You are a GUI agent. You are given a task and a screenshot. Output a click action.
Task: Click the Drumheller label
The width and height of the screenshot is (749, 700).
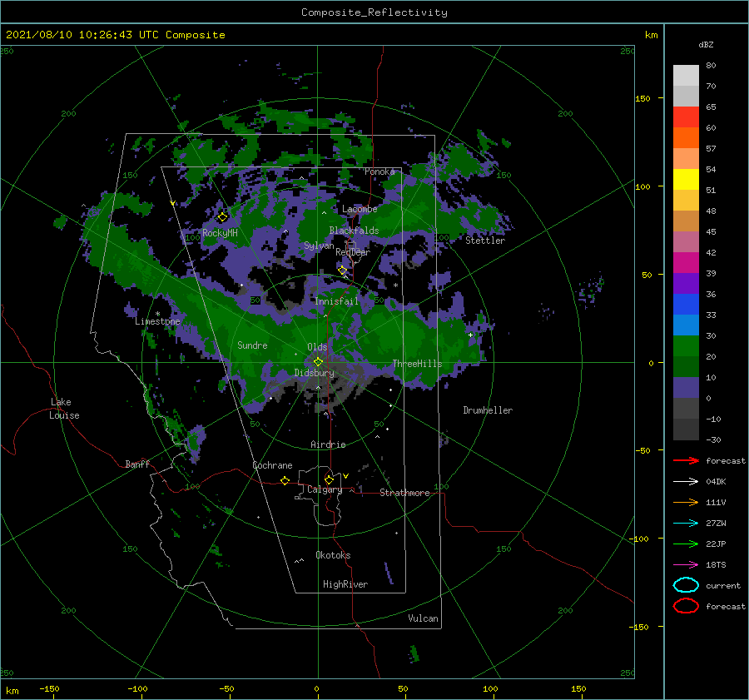488,410
